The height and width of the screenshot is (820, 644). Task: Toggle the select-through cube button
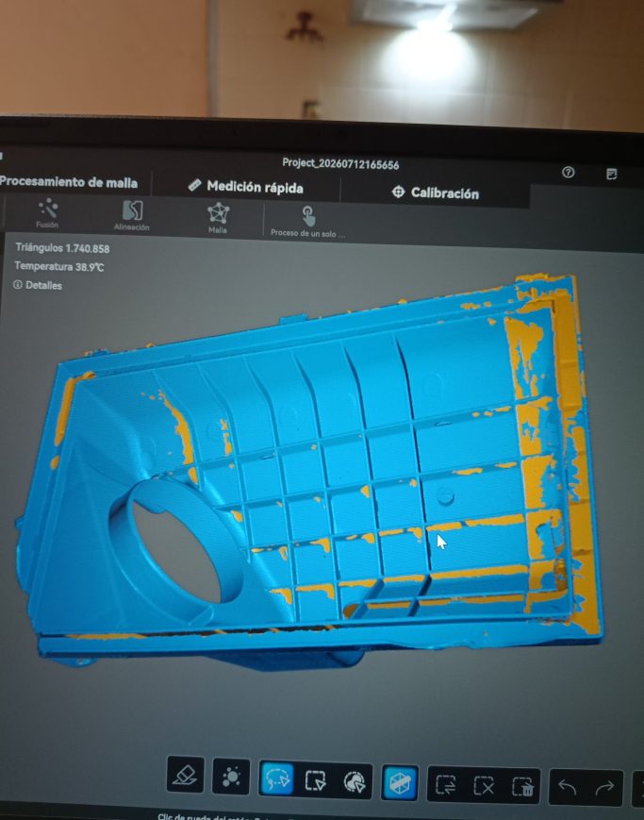[x=400, y=783]
